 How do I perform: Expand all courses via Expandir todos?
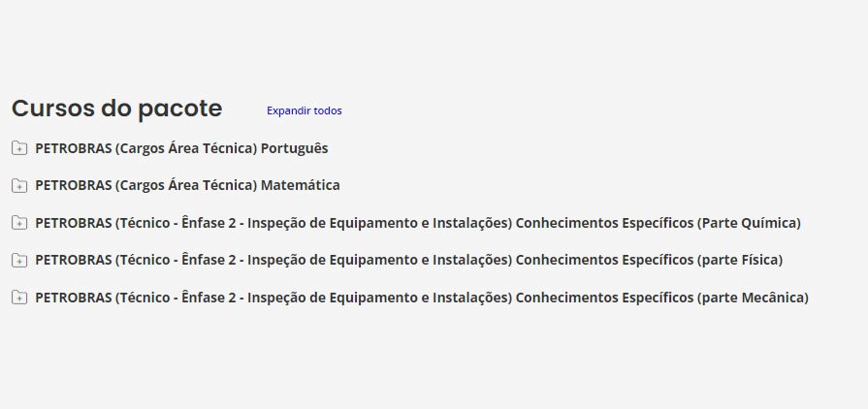coord(304,110)
